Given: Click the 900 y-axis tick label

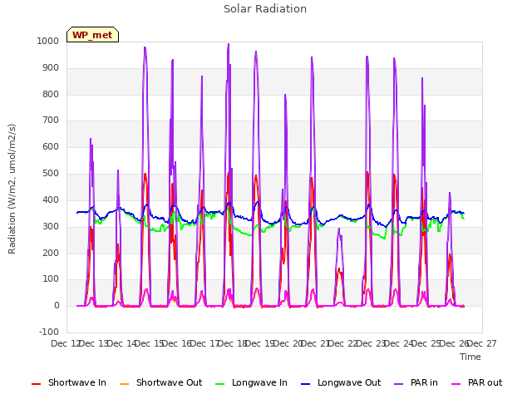Looking at the screenshot, I should (x=51, y=68).
